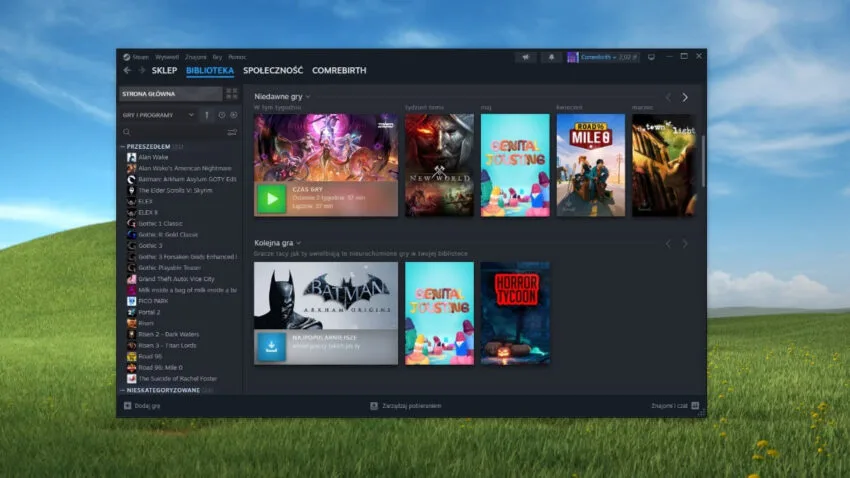Open the New World cover thumbnail
Image resolution: width=850 pixels, height=478 pixels.
pos(440,165)
